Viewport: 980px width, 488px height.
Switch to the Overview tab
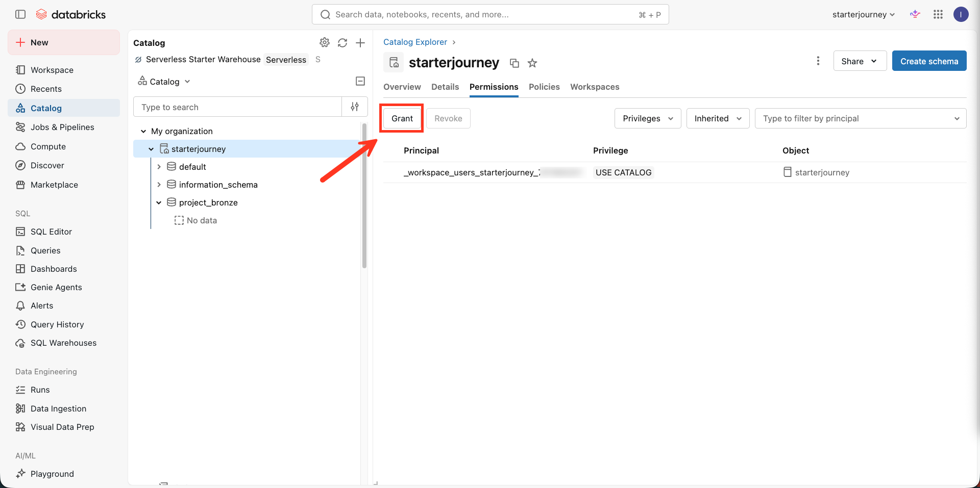[x=402, y=87]
